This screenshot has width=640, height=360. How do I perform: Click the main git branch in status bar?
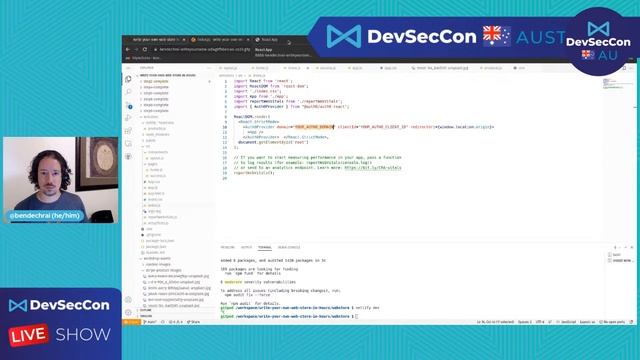click(x=150, y=322)
